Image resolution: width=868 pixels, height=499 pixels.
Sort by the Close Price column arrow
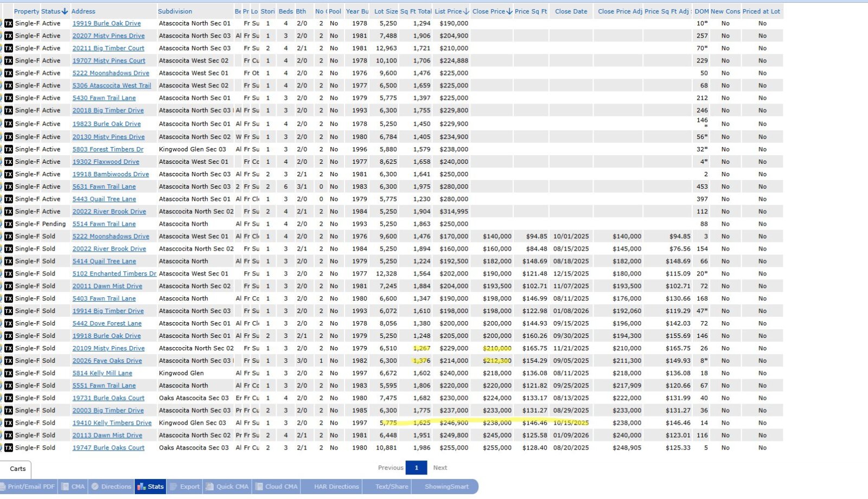tap(509, 11)
